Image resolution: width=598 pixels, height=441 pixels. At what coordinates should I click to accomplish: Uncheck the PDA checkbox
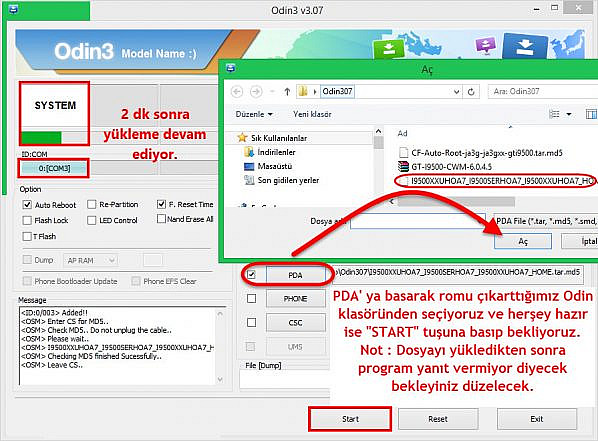click(x=251, y=274)
